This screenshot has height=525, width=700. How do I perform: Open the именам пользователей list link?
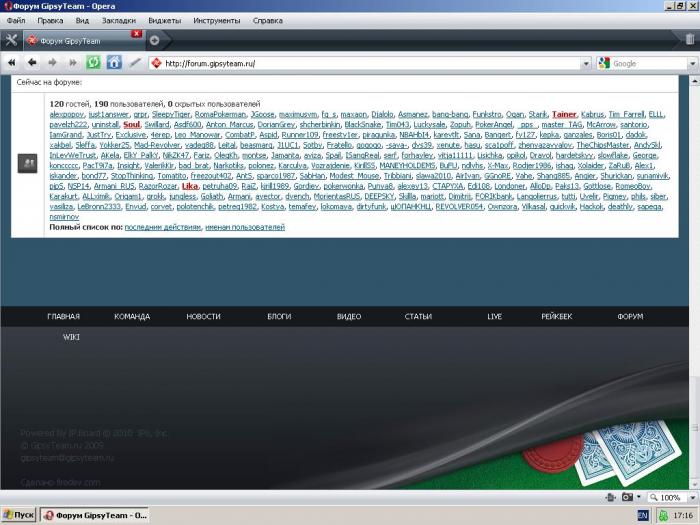click(245, 227)
